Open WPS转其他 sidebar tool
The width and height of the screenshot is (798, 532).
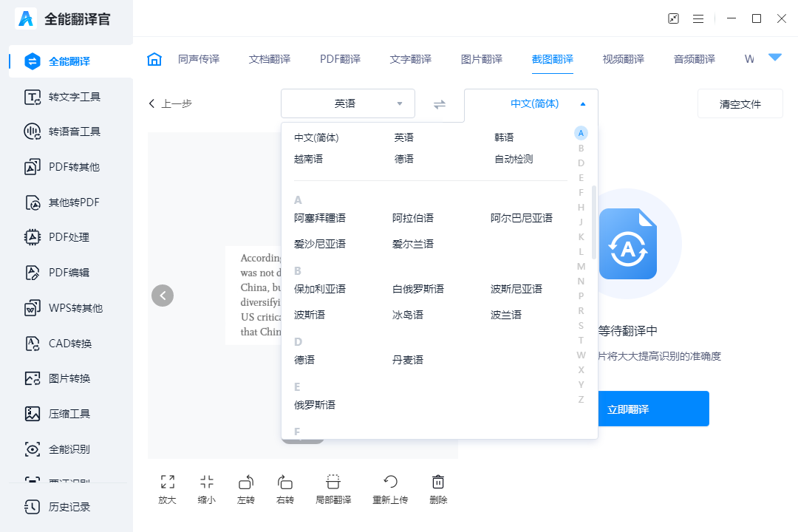(64, 308)
